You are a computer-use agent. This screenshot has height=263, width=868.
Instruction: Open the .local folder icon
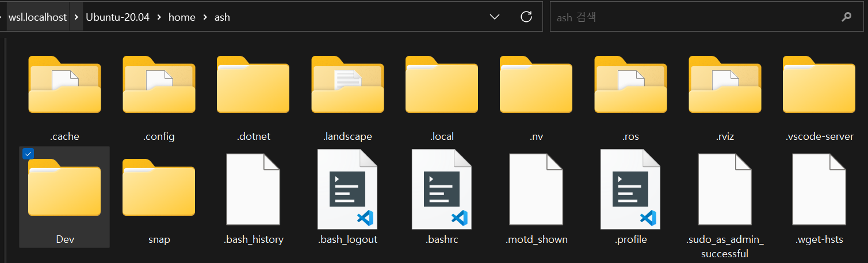(x=442, y=85)
